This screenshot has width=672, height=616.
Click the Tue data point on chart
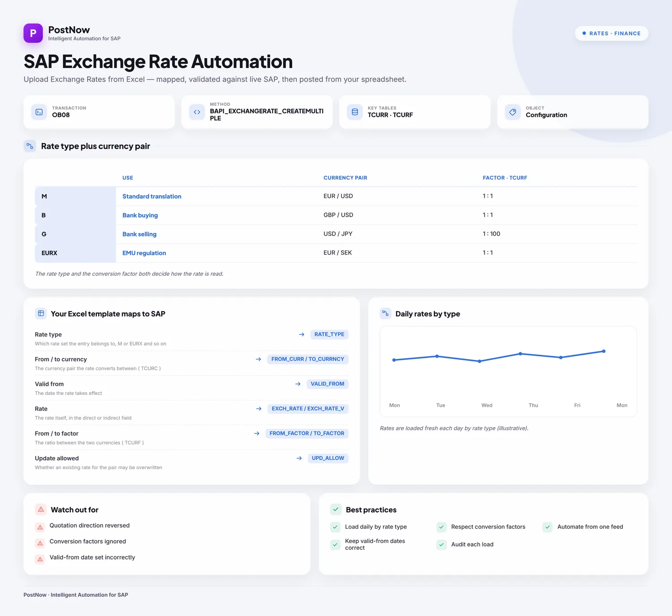[x=437, y=356]
